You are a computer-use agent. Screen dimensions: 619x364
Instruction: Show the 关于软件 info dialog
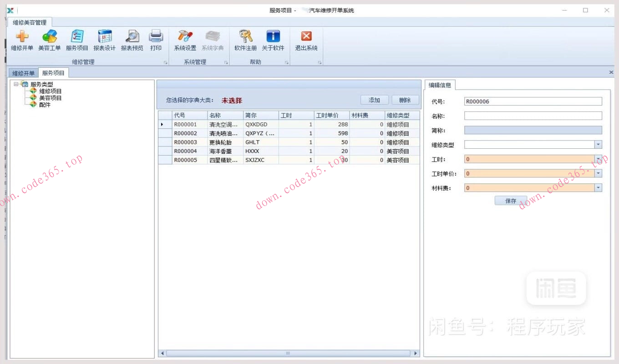coord(273,40)
